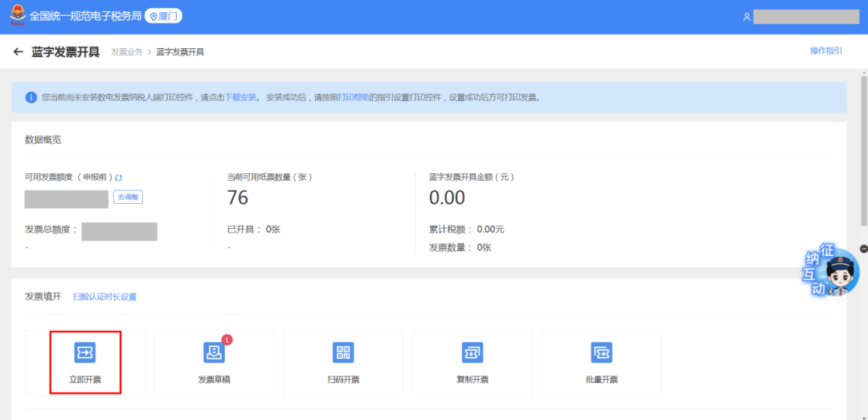Open the 批量开票 batch invoicing icon

click(x=601, y=353)
